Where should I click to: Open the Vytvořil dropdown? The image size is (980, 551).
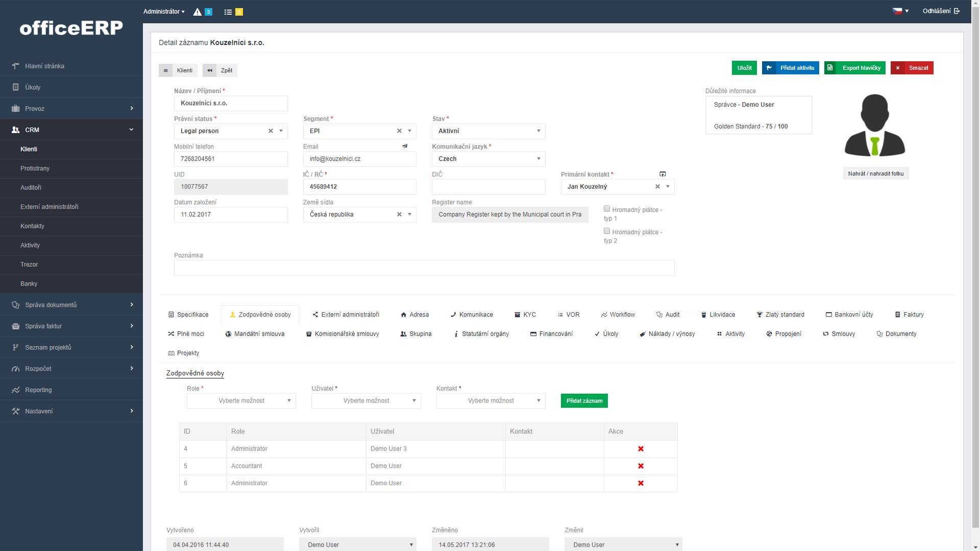click(357, 544)
